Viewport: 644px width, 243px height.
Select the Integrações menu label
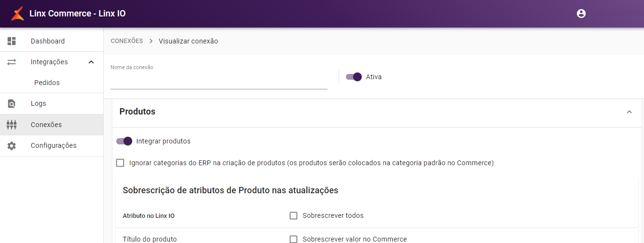click(49, 62)
